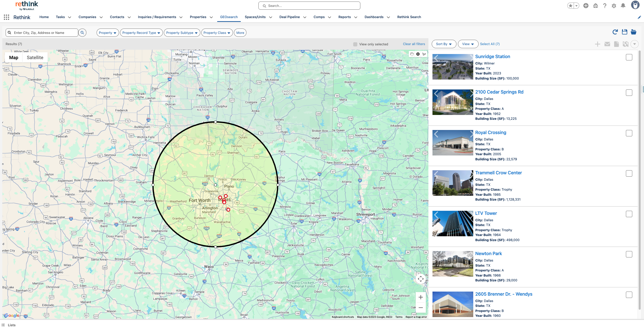Open the Property filter dropdown
This screenshot has height=327, width=644.
point(108,33)
